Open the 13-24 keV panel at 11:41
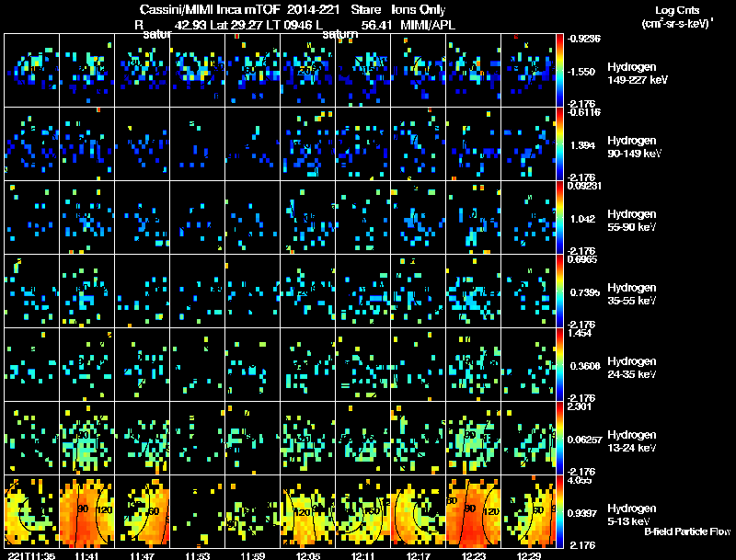The width and height of the screenshot is (736, 560). coord(86,438)
